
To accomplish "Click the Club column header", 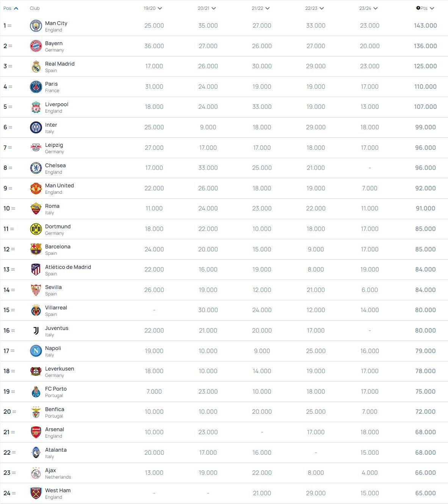I will (x=35, y=8).
